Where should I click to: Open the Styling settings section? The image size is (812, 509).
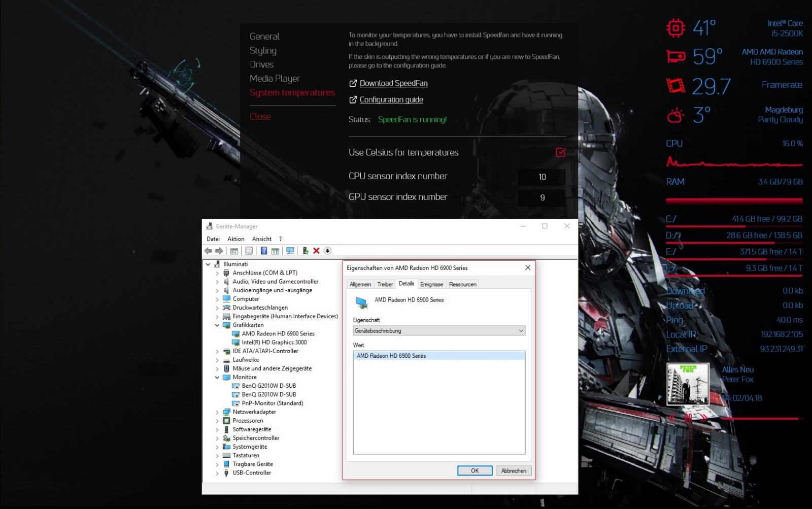coord(263,50)
